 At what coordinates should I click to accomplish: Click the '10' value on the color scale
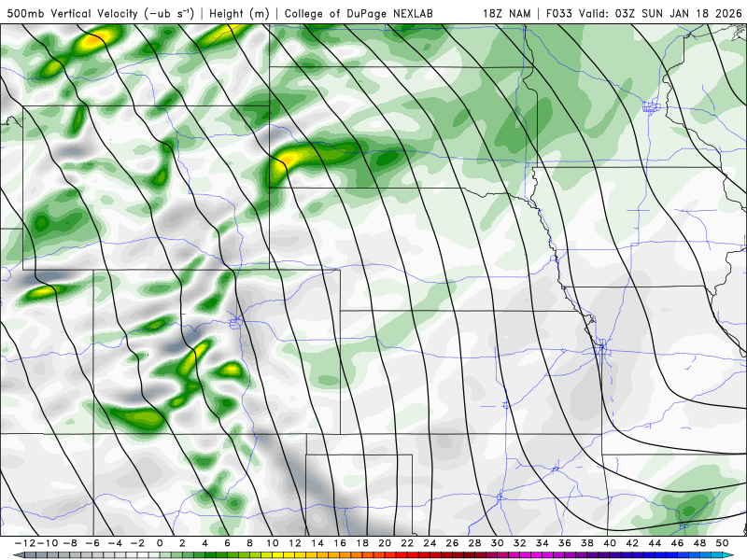point(272,543)
